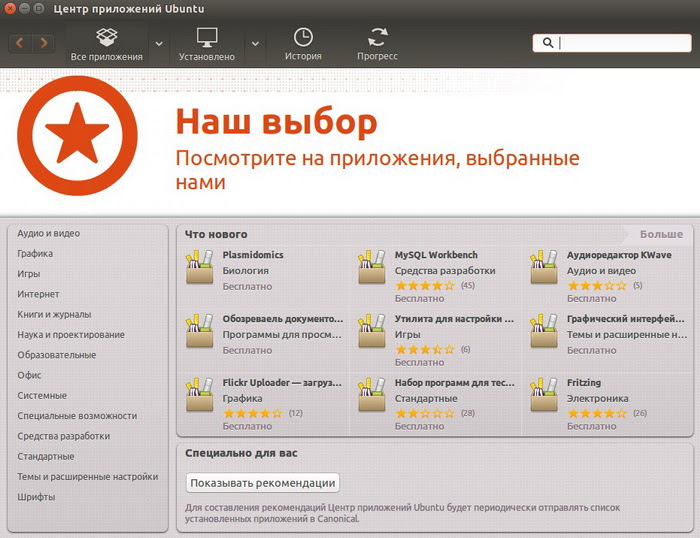700x538 pixels.
Task: Click the Утилита для настройки package icon
Action: 371,331
